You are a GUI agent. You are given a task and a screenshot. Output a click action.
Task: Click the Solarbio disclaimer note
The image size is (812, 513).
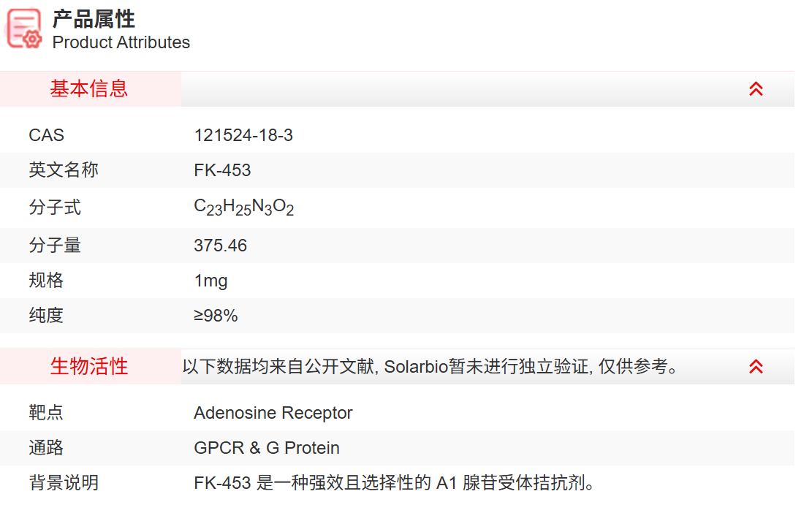click(x=430, y=367)
